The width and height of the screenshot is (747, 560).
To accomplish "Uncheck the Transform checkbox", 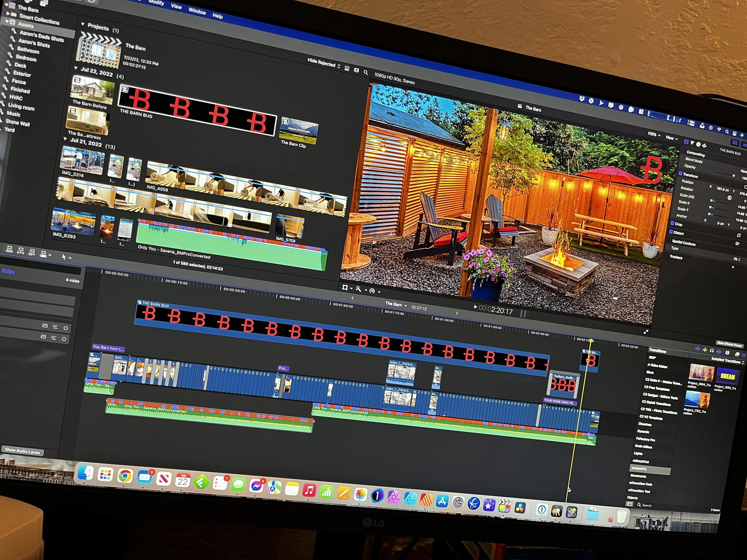I will pyautogui.click(x=681, y=174).
